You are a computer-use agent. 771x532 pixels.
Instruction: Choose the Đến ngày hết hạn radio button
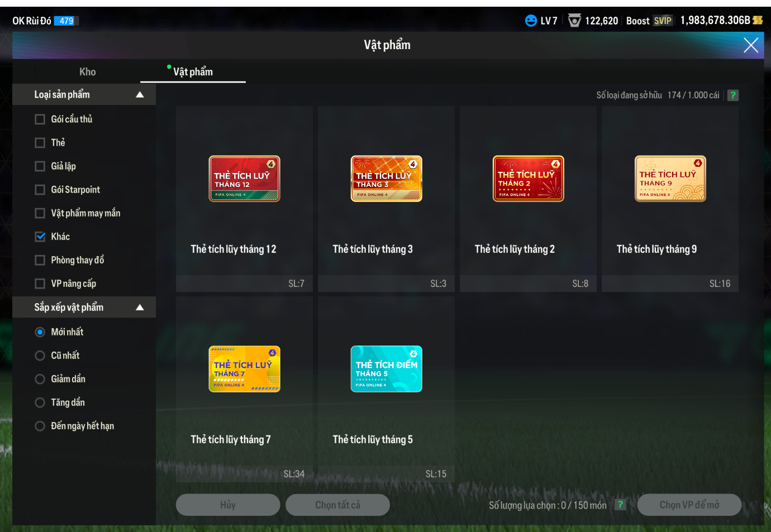pyautogui.click(x=40, y=426)
